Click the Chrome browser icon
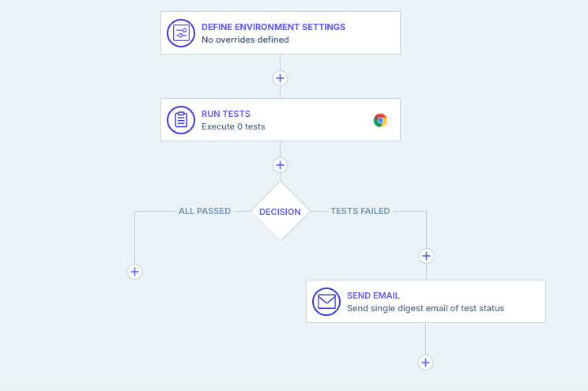 pos(380,120)
